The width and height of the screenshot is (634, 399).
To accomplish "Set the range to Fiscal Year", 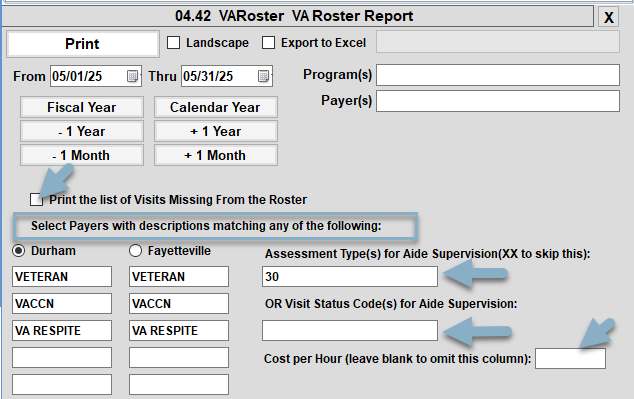I will 82,107.
